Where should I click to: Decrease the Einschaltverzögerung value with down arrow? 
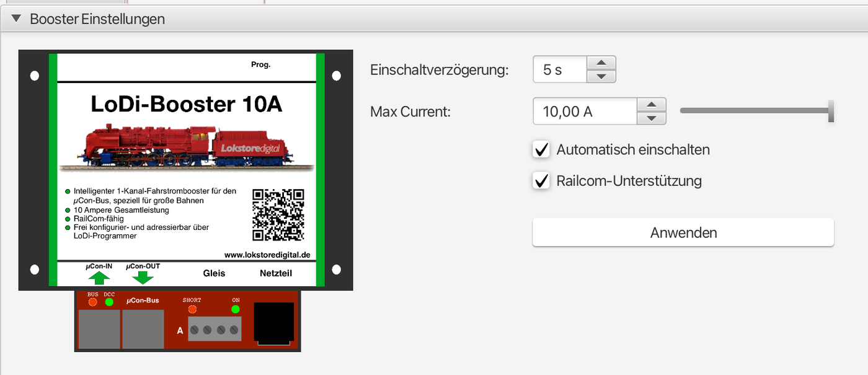point(601,76)
